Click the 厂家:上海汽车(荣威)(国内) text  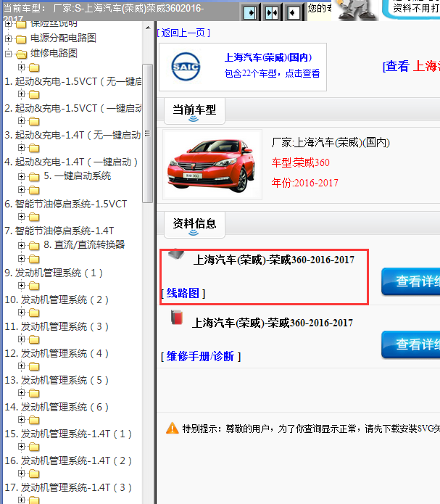point(331,142)
